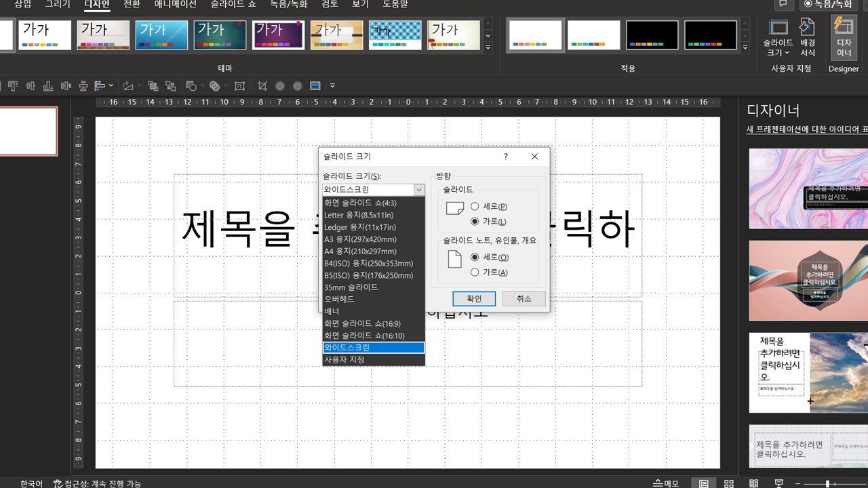Expand the Themes gallery more arrow
Viewport: 868px width, 488px height.
488,47
